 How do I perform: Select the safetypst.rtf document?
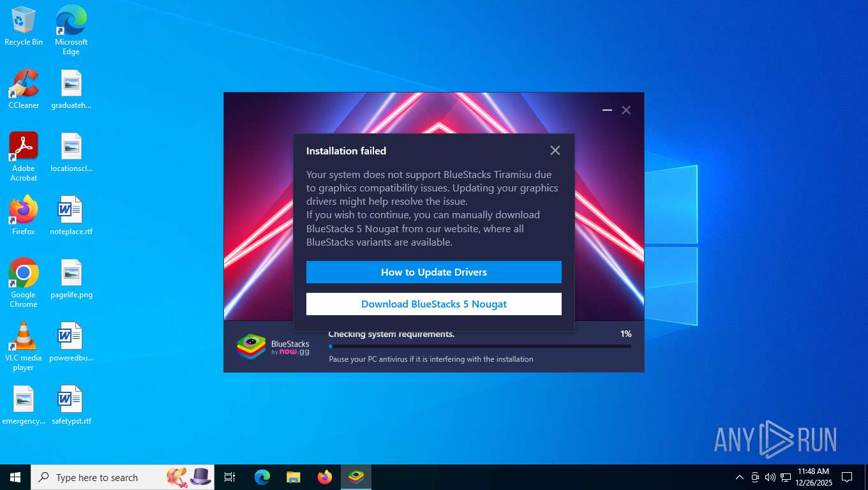click(x=71, y=405)
